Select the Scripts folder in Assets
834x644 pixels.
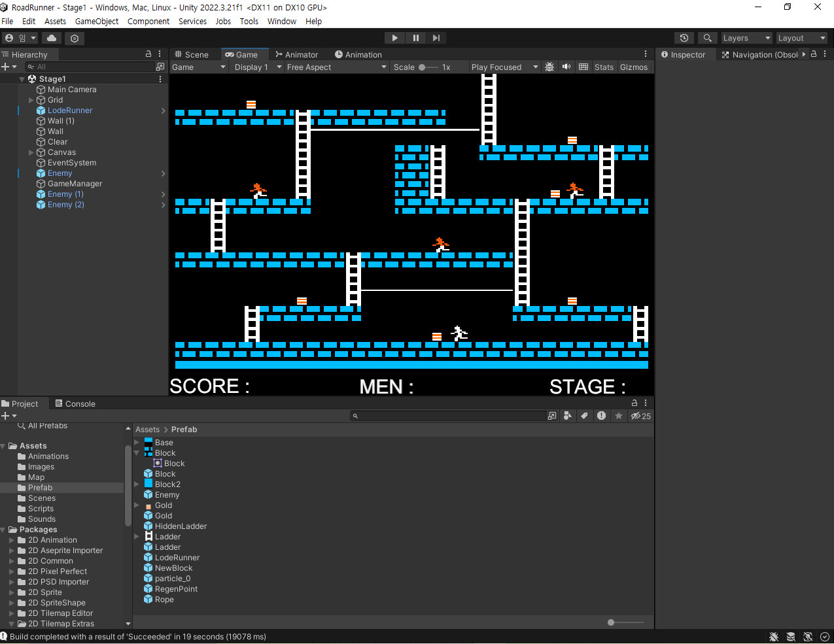coord(41,509)
